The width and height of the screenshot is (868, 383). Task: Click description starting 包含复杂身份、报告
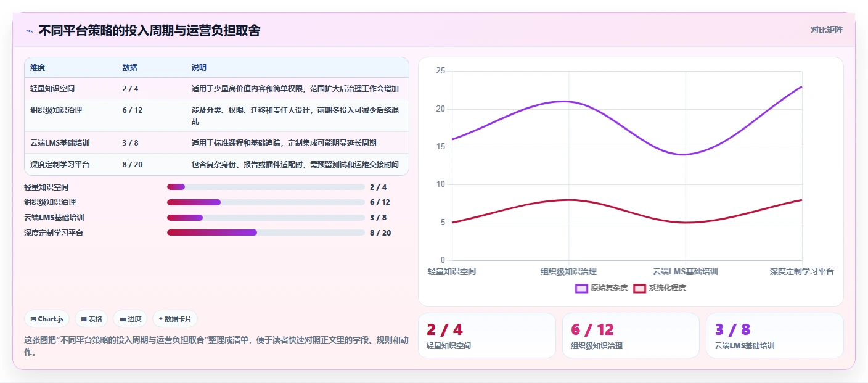(x=295, y=164)
